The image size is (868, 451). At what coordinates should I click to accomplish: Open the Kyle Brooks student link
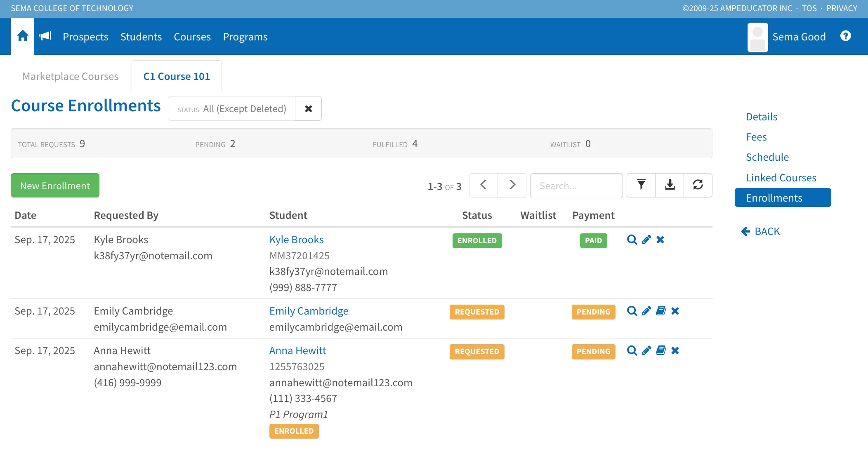(x=296, y=240)
